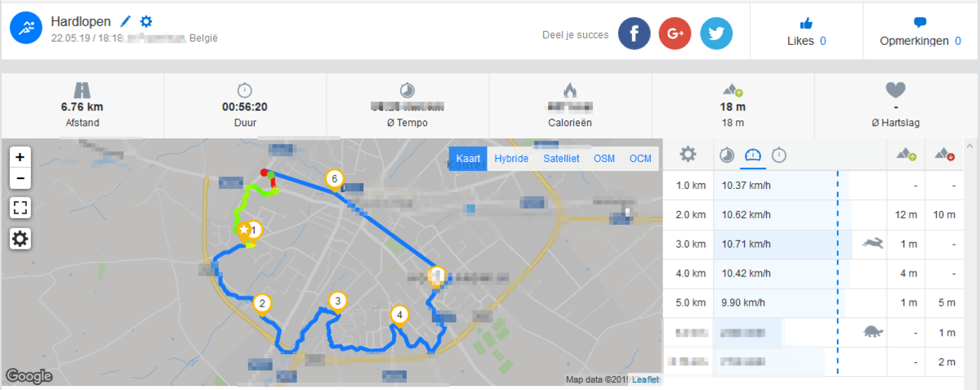Click kilometer marker 3 on the route

click(337, 301)
